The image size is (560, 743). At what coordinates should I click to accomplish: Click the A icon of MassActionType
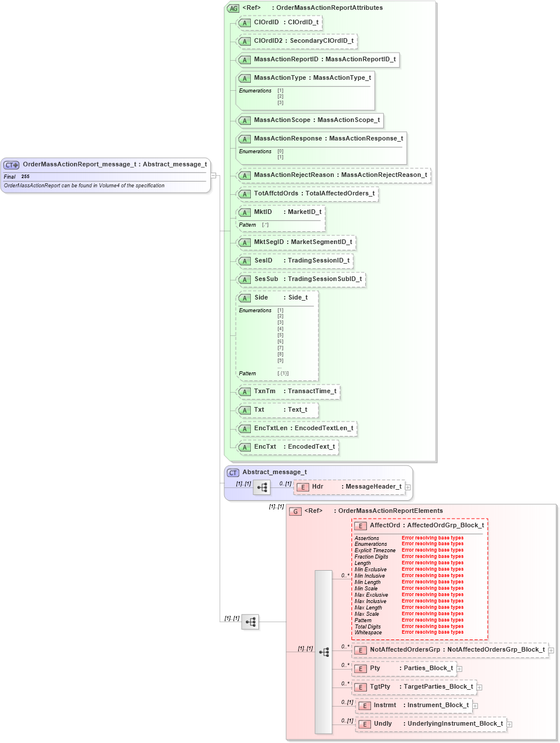(244, 79)
